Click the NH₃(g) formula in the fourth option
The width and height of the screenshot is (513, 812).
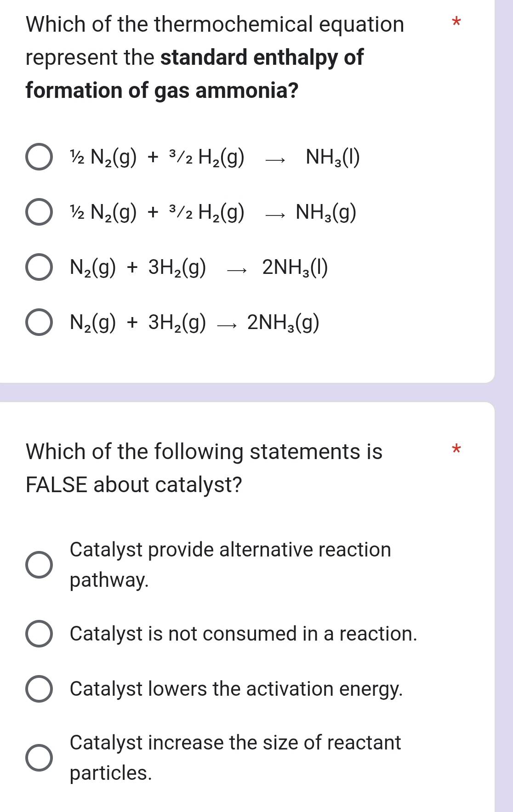283,323
